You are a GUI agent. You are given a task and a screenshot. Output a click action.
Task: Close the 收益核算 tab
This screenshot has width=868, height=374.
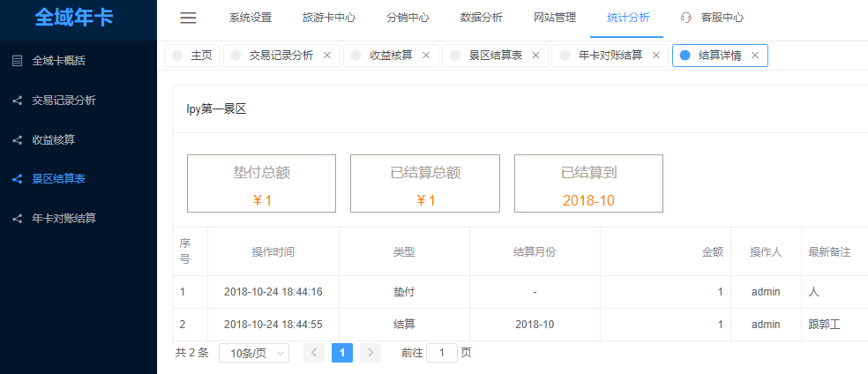click(426, 56)
